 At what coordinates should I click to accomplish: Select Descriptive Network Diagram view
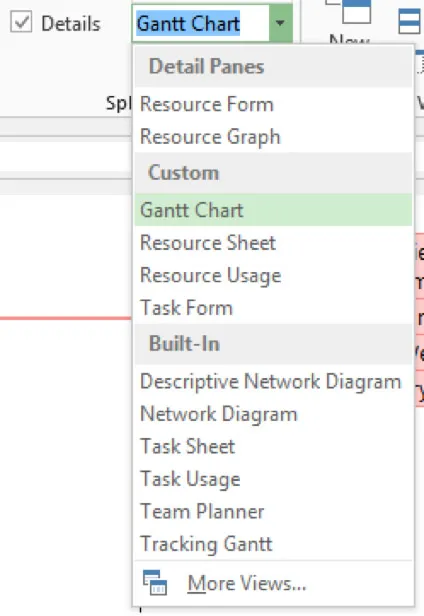(x=273, y=381)
